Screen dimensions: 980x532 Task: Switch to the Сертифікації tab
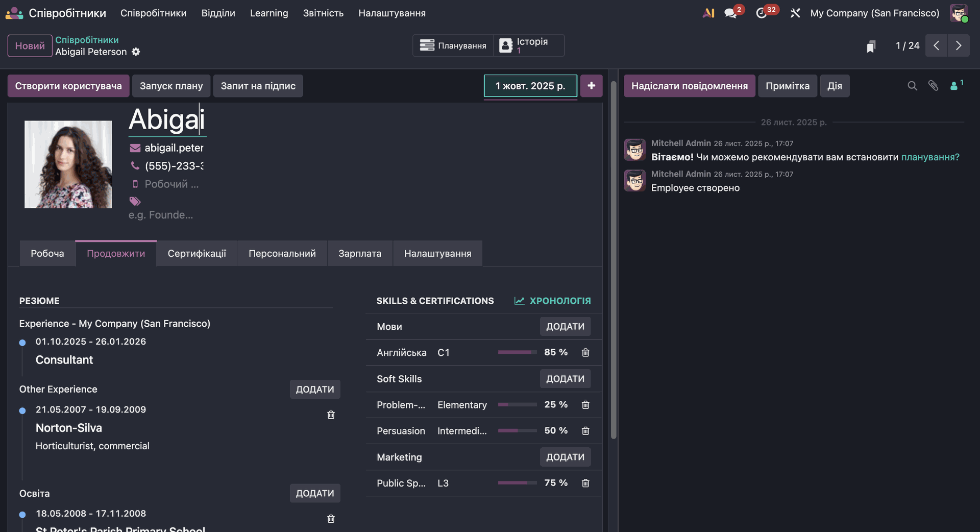[197, 254]
